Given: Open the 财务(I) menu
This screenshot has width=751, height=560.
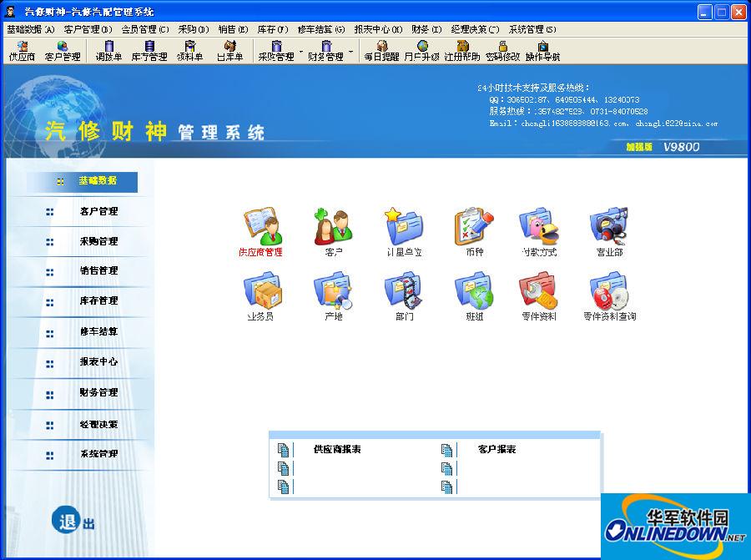Looking at the screenshot, I should (426, 29).
